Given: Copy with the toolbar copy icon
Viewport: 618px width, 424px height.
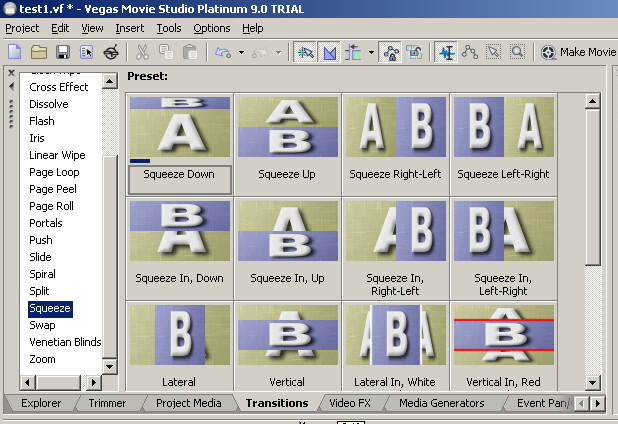Looking at the screenshot, I should click(166, 52).
